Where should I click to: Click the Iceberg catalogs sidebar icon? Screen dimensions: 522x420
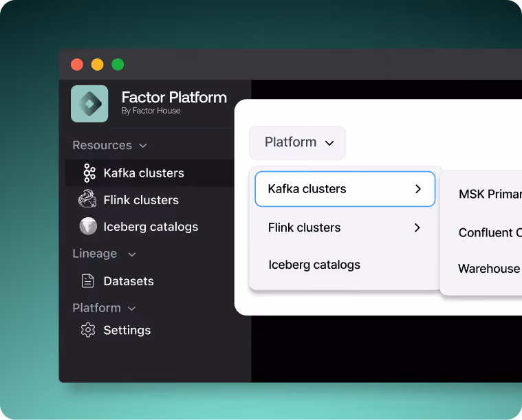tap(88, 226)
